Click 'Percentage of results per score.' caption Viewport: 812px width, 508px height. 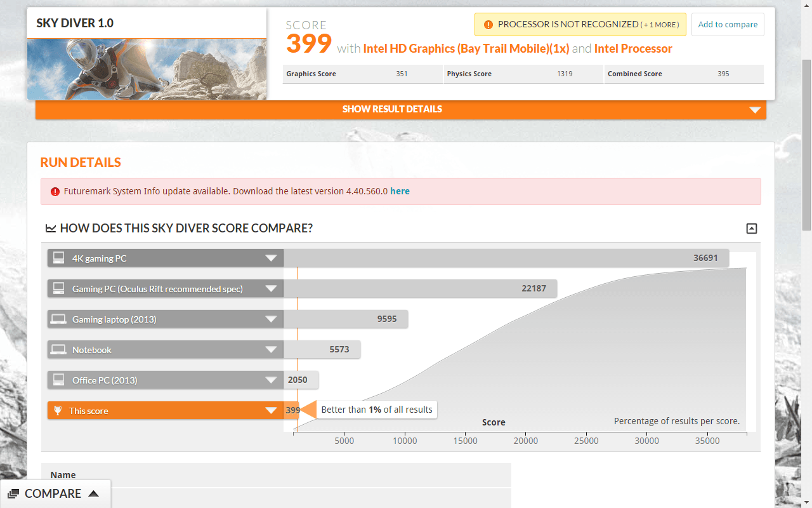pyautogui.click(x=677, y=421)
